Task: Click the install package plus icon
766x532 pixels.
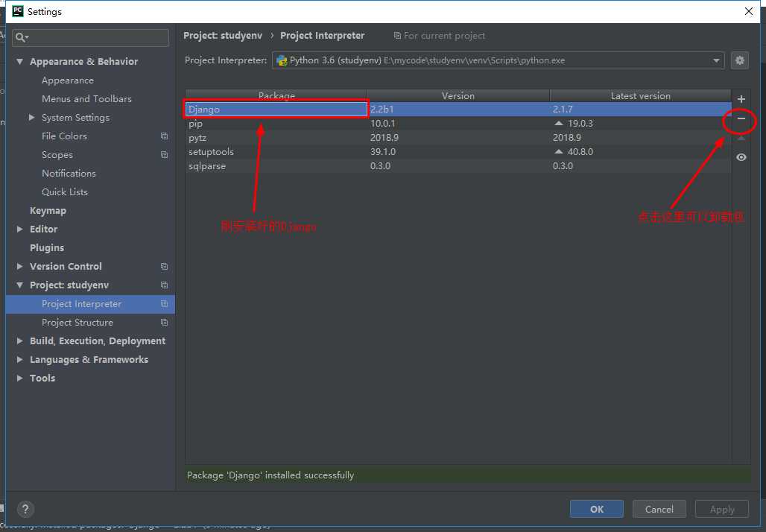Action: coord(741,99)
